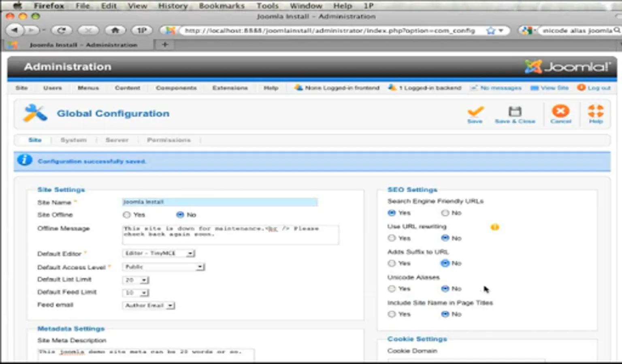The height and width of the screenshot is (364, 622).
Task: Click the Google search engine icon
Action: point(526,30)
